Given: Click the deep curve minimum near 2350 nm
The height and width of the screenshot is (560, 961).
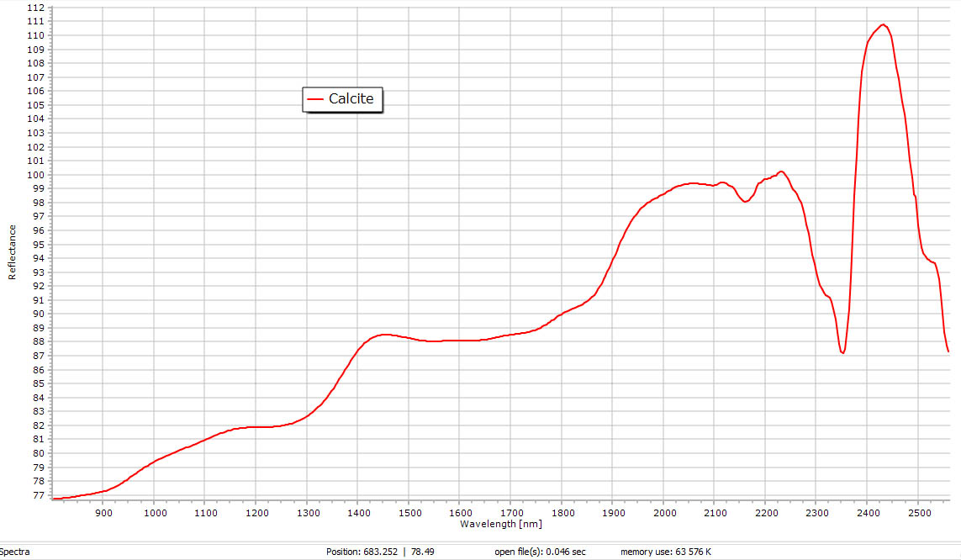Looking at the screenshot, I should [x=842, y=353].
